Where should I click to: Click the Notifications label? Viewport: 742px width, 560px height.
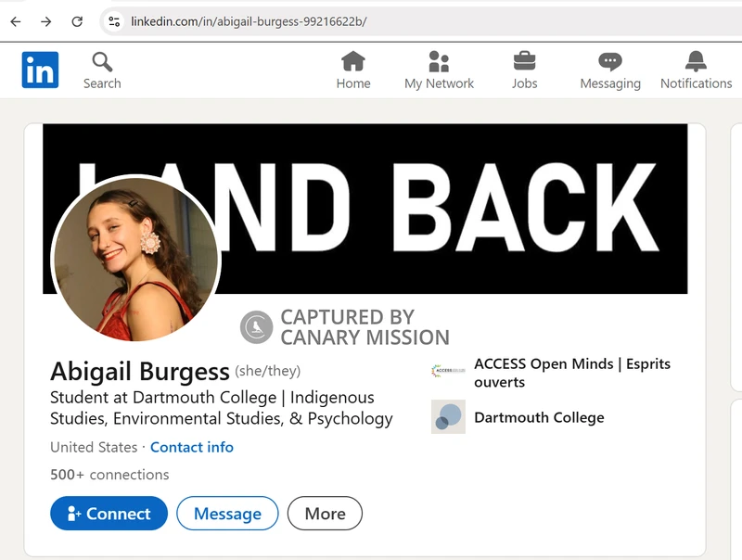click(697, 83)
